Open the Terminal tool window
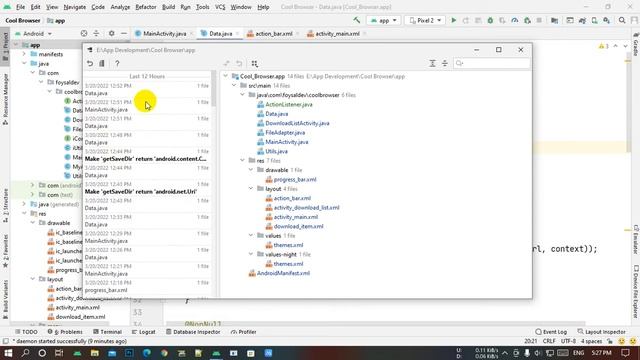The image size is (640, 360). click(107, 332)
